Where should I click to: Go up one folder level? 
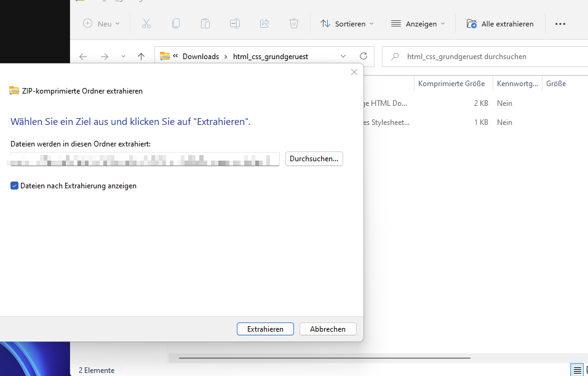click(x=141, y=56)
